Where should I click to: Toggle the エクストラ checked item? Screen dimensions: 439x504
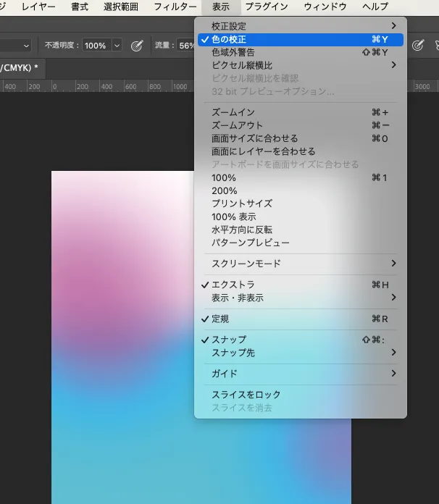(301, 285)
